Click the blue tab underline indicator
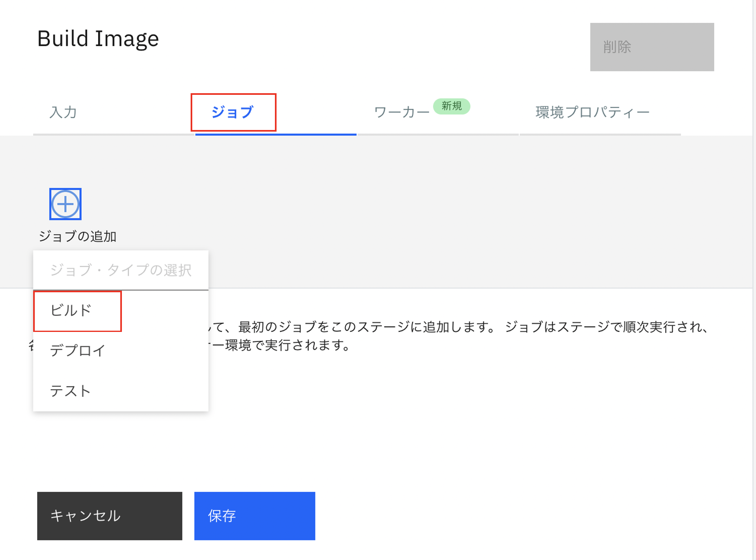This screenshot has height=560, width=756. [275, 134]
